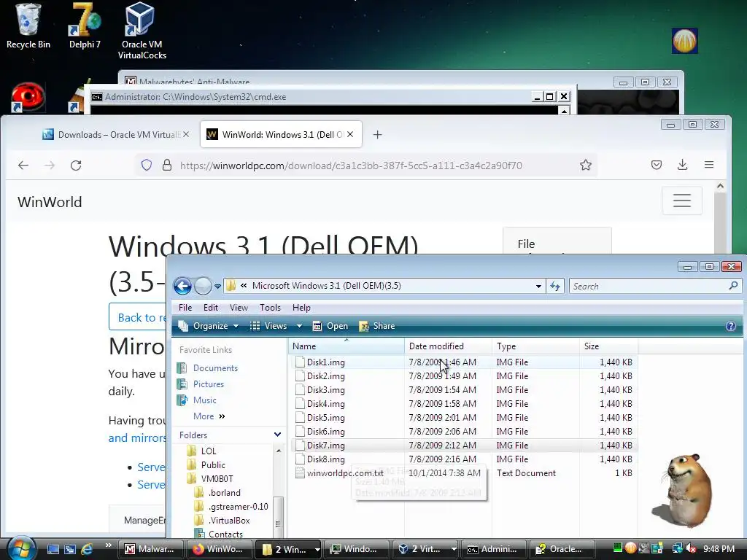The width and height of the screenshot is (747, 560).
Task: Toggle the WinWorld navigation hamburger button
Action: tap(682, 201)
